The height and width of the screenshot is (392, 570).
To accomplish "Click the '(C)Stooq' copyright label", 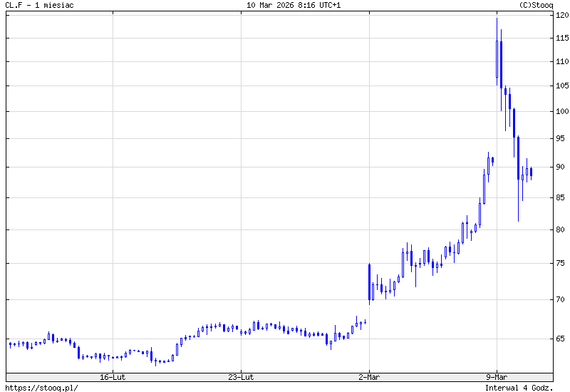I will point(536,5).
